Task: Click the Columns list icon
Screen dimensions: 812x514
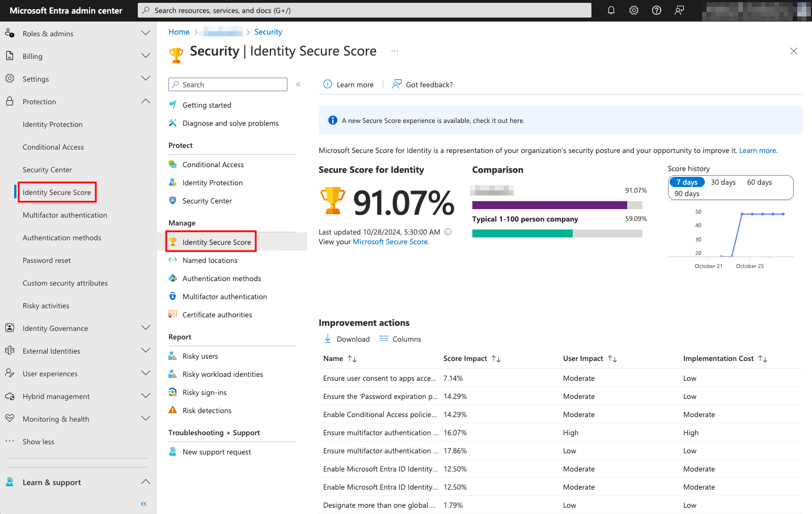Action: (384, 338)
